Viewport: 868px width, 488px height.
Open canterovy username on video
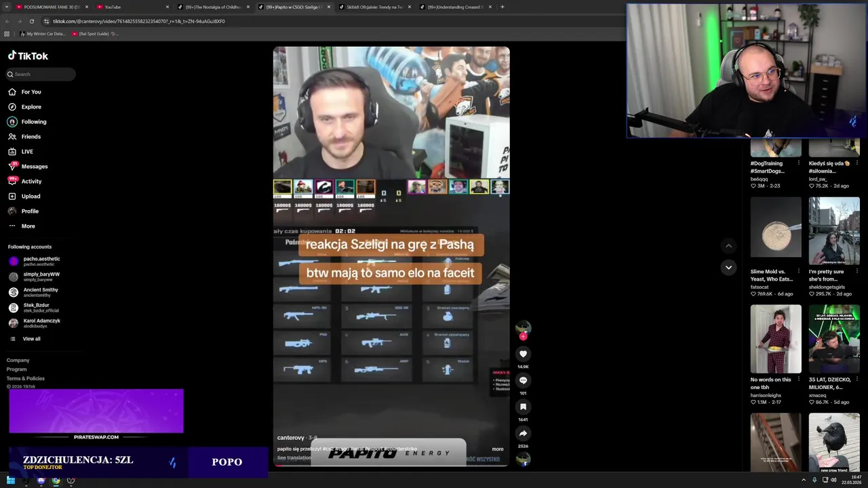(x=291, y=438)
